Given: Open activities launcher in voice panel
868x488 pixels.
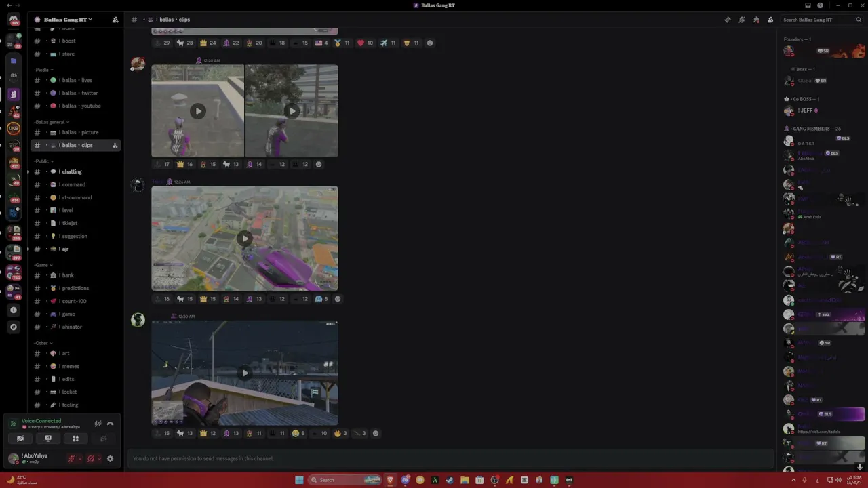Looking at the screenshot, I should [x=75, y=439].
